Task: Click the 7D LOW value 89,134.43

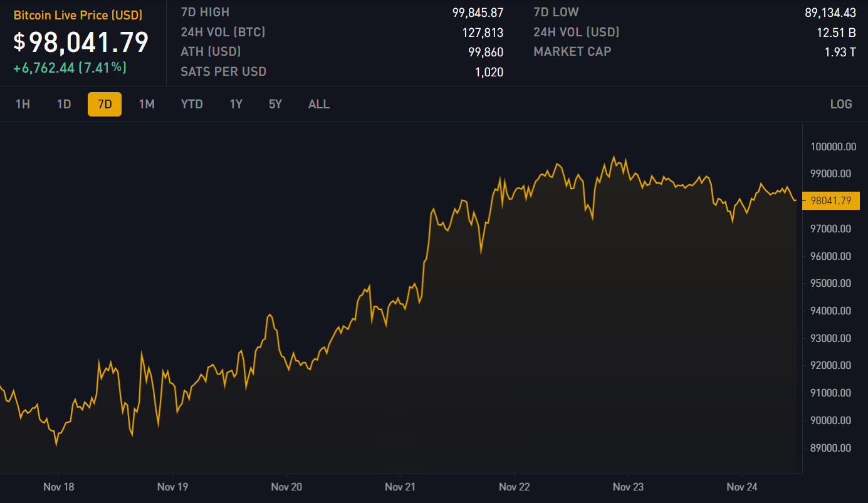Action: 830,13
